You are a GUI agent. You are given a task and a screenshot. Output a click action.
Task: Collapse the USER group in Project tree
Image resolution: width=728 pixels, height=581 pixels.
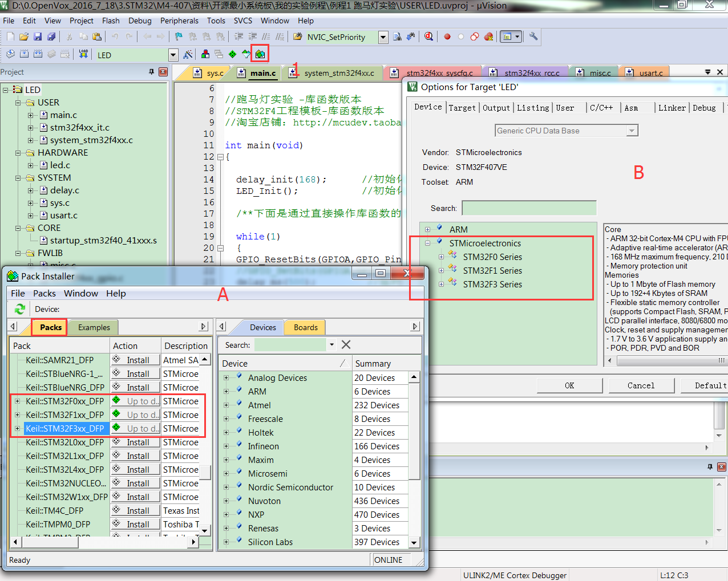point(18,103)
